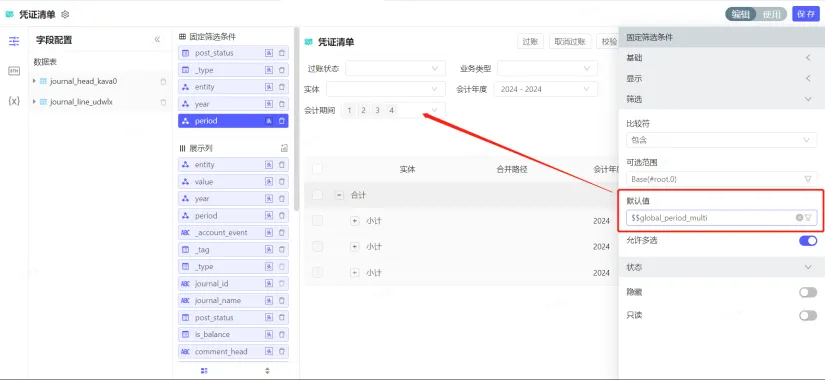
Task: Delete the journal_line_udwlx data table
Action: 163,102
